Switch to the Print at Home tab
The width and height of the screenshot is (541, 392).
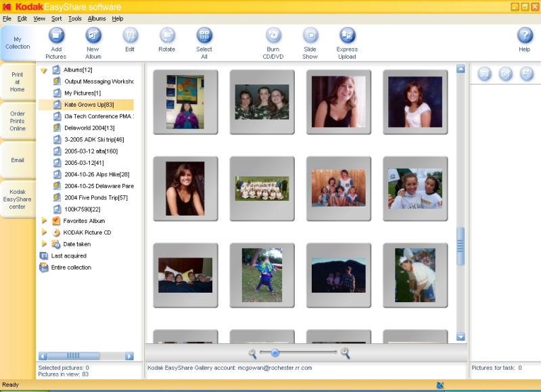click(18, 82)
